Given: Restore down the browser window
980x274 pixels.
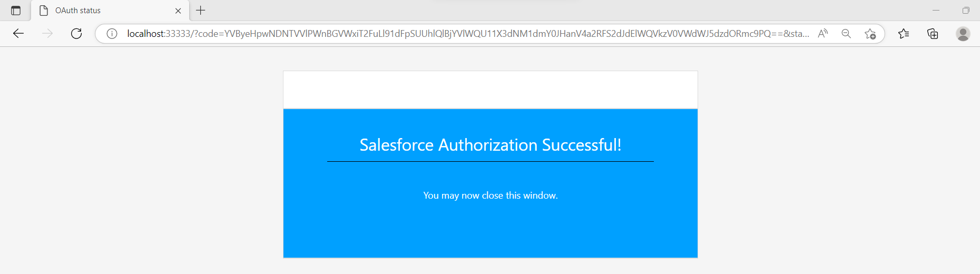Looking at the screenshot, I should click(x=965, y=11).
